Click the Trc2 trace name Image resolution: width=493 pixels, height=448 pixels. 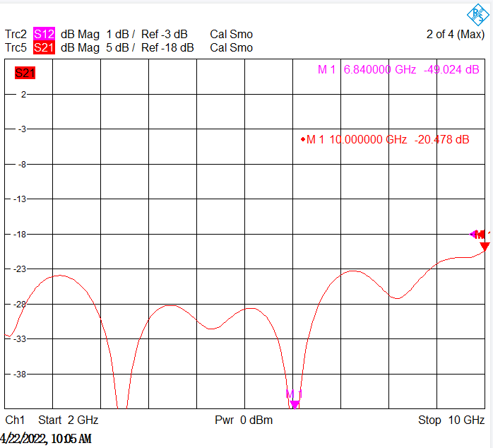pyautogui.click(x=16, y=34)
